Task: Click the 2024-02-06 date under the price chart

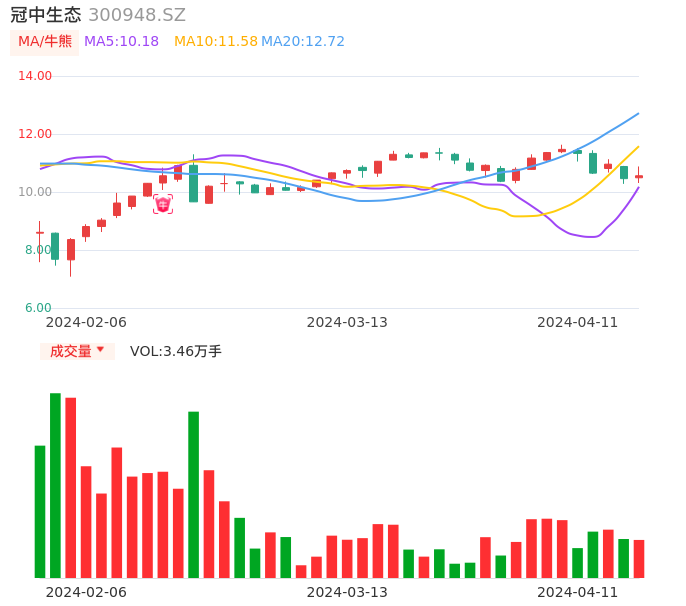Action: pos(86,322)
